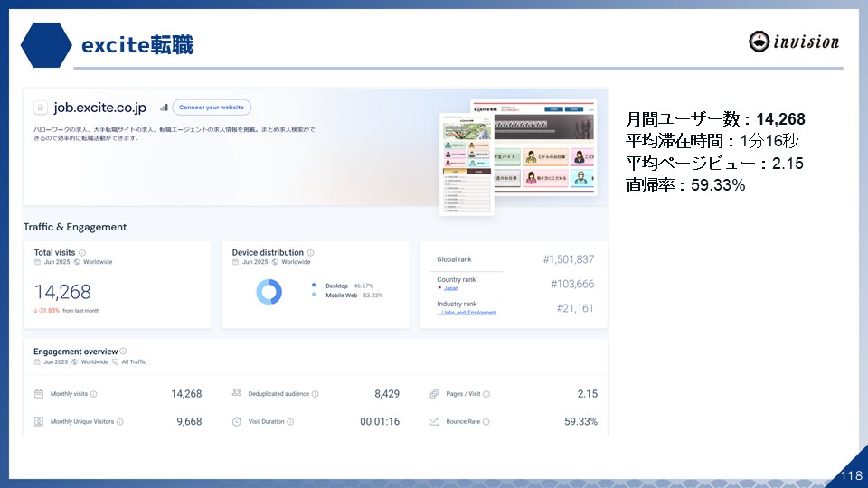
Task: Click the mobile site preview thumbnail
Action: pos(467,164)
